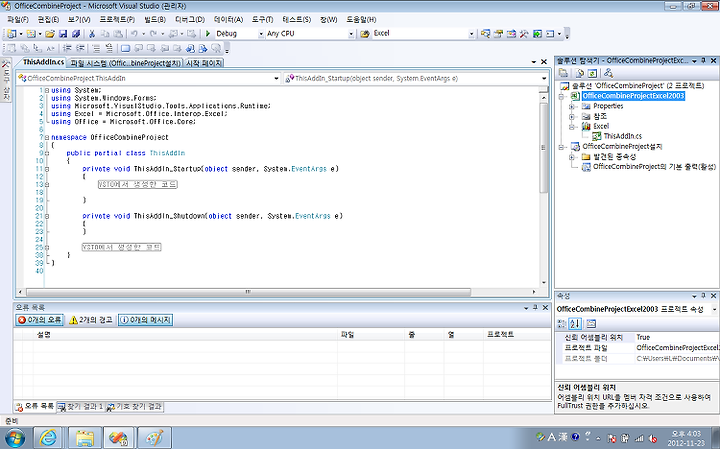Uncomment selected lines icon
The width and height of the screenshot is (720, 449).
(109, 48)
